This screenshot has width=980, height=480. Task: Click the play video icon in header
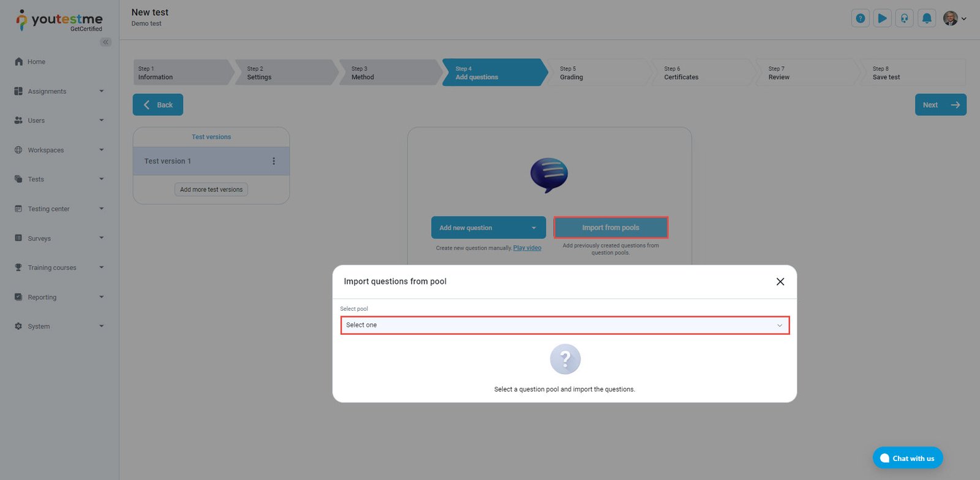[883, 18]
